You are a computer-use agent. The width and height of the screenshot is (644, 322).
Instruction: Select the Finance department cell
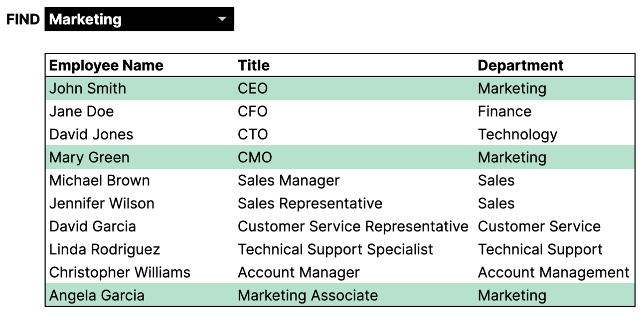pyautogui.click(x=504, y=111)
